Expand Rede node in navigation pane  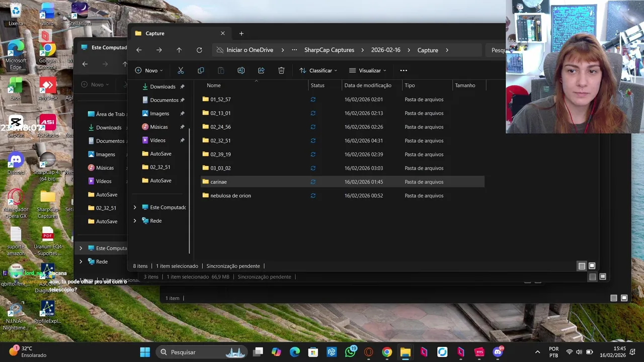(134, 221)
